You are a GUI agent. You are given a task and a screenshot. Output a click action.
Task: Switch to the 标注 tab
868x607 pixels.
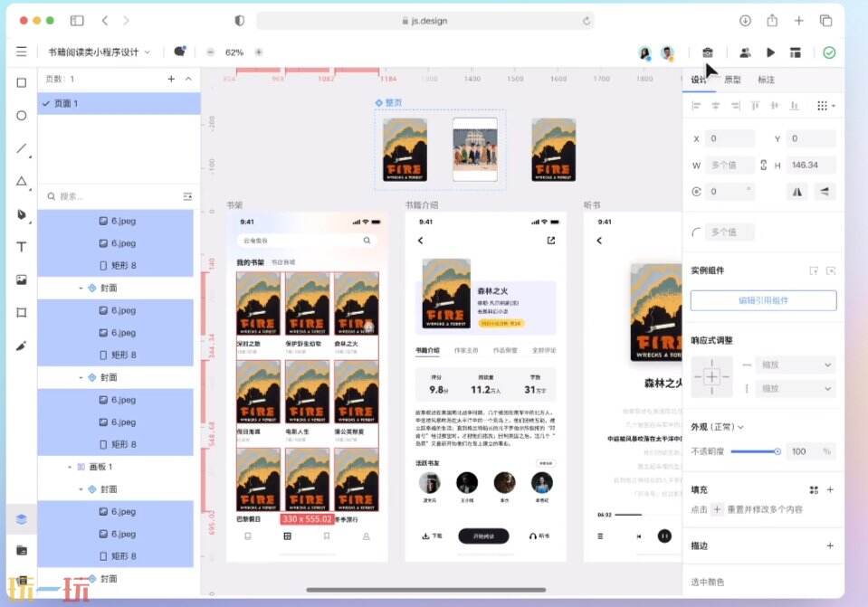766,80
